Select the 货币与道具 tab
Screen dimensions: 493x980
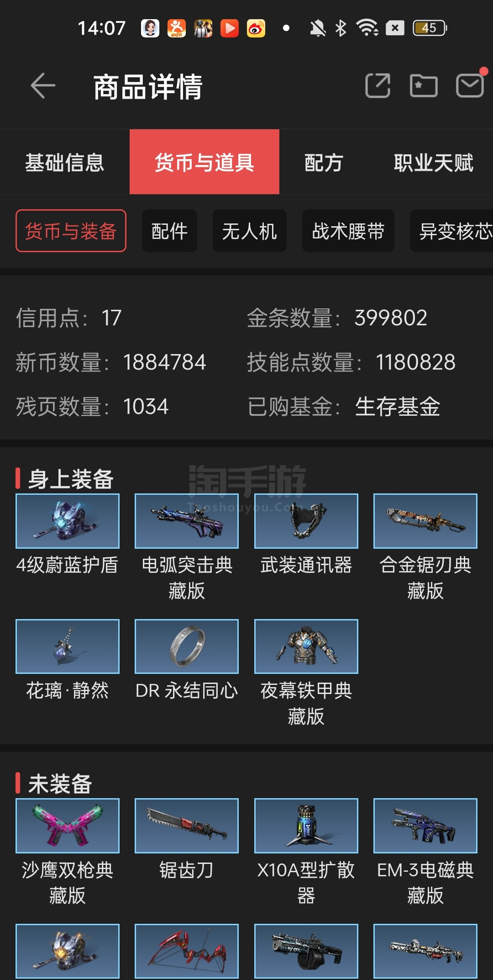[x=205, y=162]
